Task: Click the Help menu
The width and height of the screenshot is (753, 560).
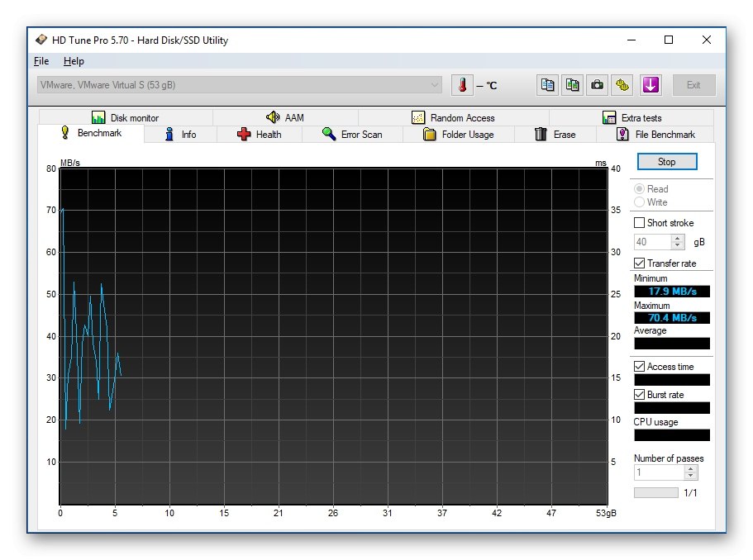Action: pos(74,61)
